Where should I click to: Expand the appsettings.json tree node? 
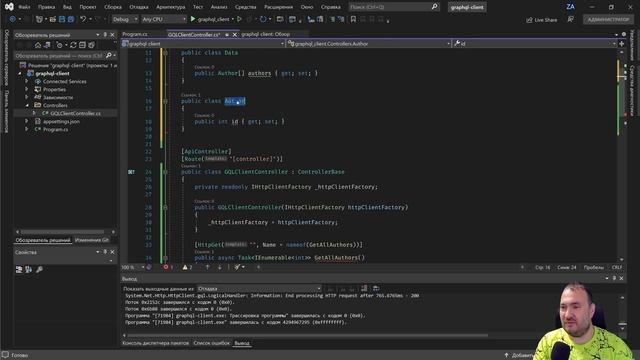(27, 121)
